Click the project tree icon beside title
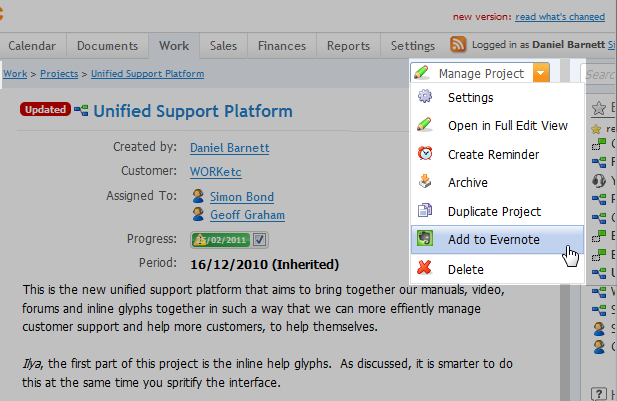617x401 pixels. coord(81,111)
